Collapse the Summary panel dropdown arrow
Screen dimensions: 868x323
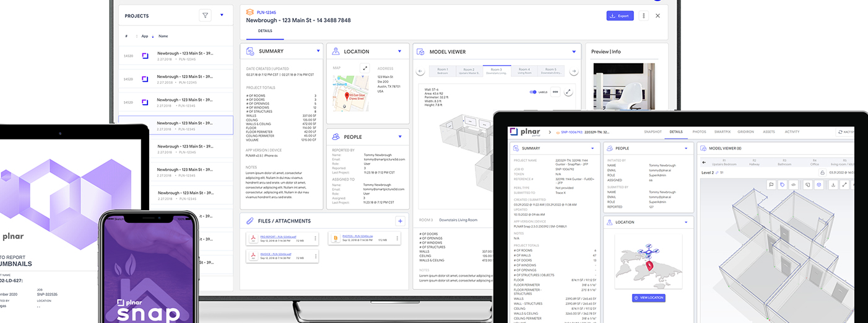318,51
